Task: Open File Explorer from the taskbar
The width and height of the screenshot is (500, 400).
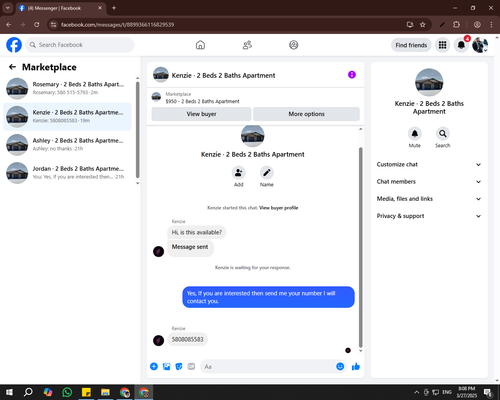Action: [x=105, y=392]
